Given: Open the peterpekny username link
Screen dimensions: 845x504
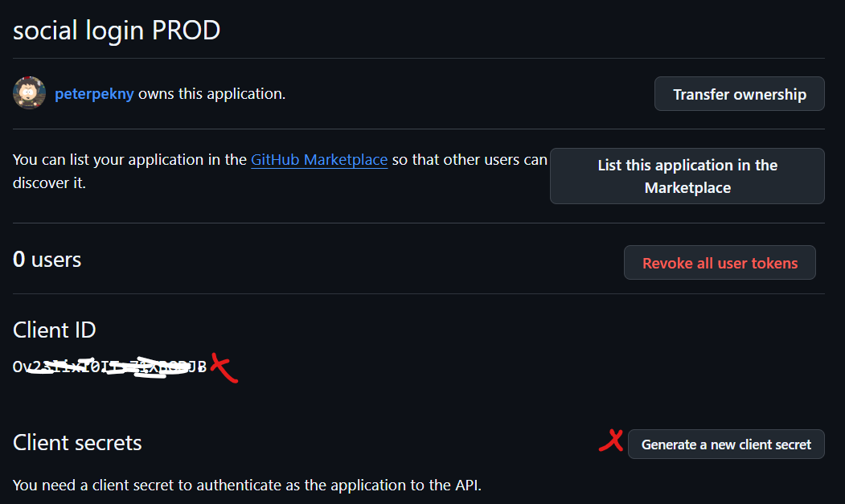Looking at the screenshot, I should point(95,94).
